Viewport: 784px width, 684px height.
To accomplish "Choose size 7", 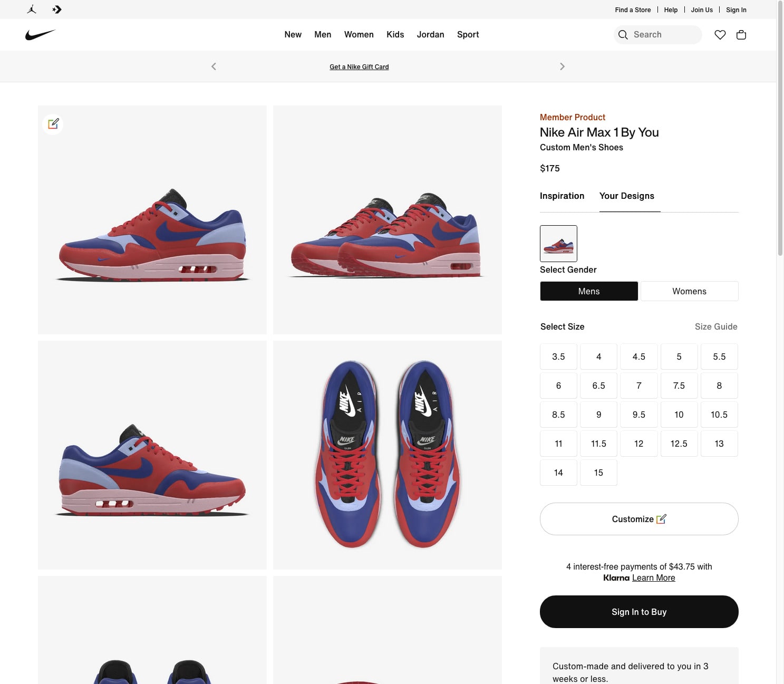I will click(639, 386).
